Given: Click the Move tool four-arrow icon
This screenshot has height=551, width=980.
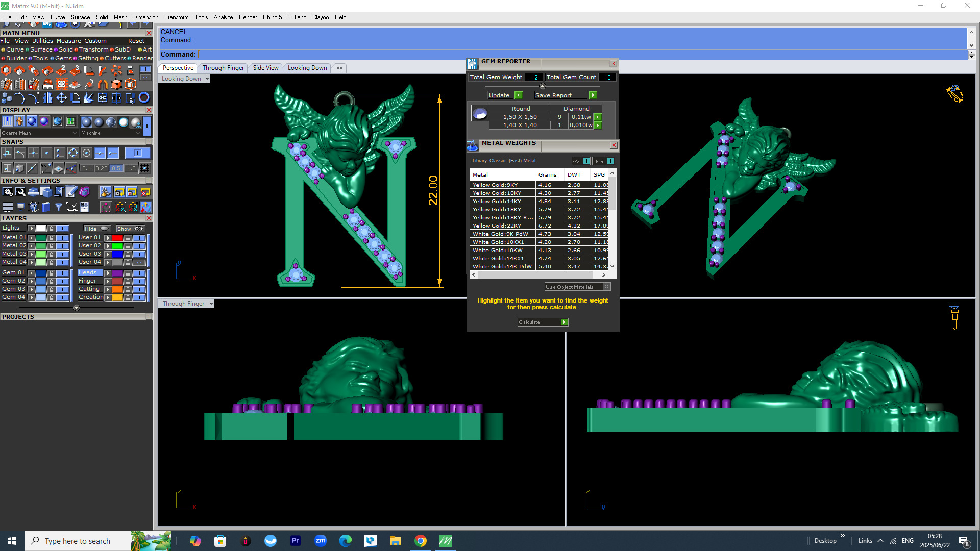Looking at the screenshot, I should point(61,97).
